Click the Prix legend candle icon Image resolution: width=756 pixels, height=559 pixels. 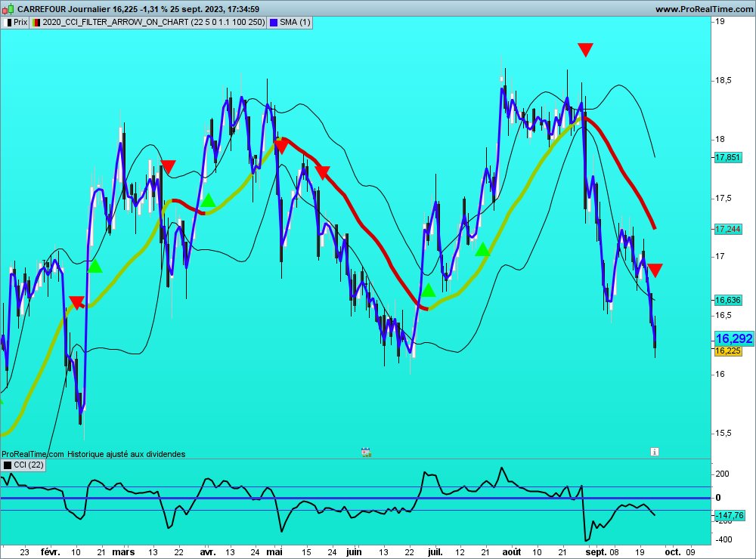tap(10, 23)
